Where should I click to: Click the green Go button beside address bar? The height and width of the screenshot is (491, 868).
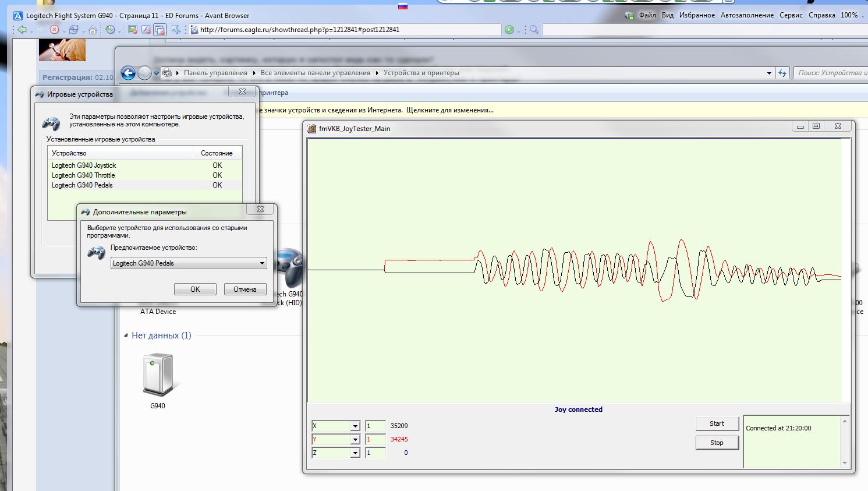point(509,30)
